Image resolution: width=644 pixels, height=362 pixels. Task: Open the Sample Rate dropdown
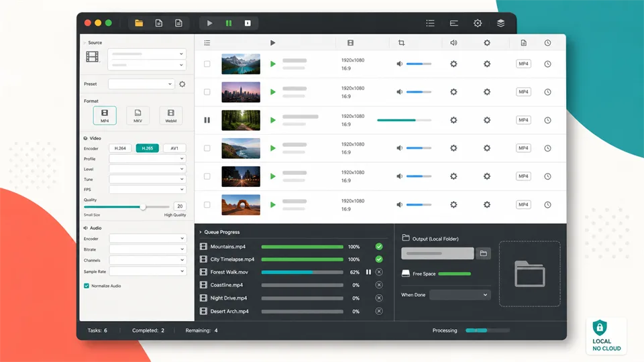pyautogui.click(x=148, y=271)
